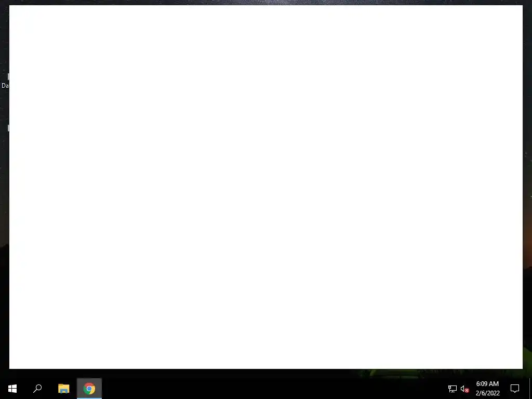Open the Action Center notifications icon

pyautogui.click(x=515, y=389)
